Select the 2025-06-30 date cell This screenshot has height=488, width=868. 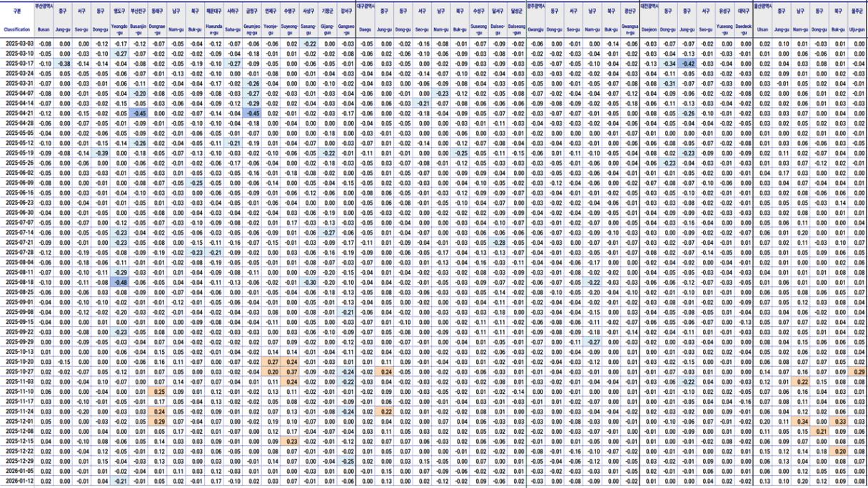(x=17, y=212)
